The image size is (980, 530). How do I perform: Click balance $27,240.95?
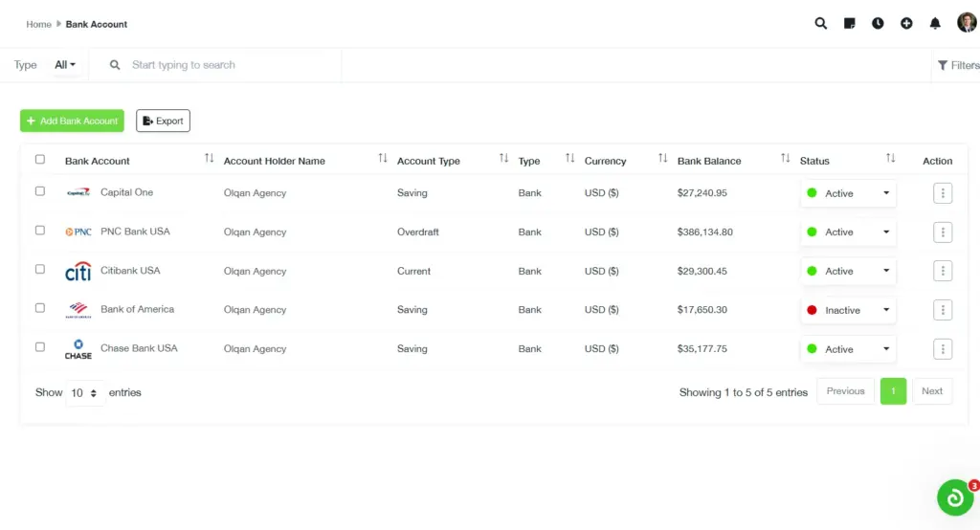tap(702, 193)
